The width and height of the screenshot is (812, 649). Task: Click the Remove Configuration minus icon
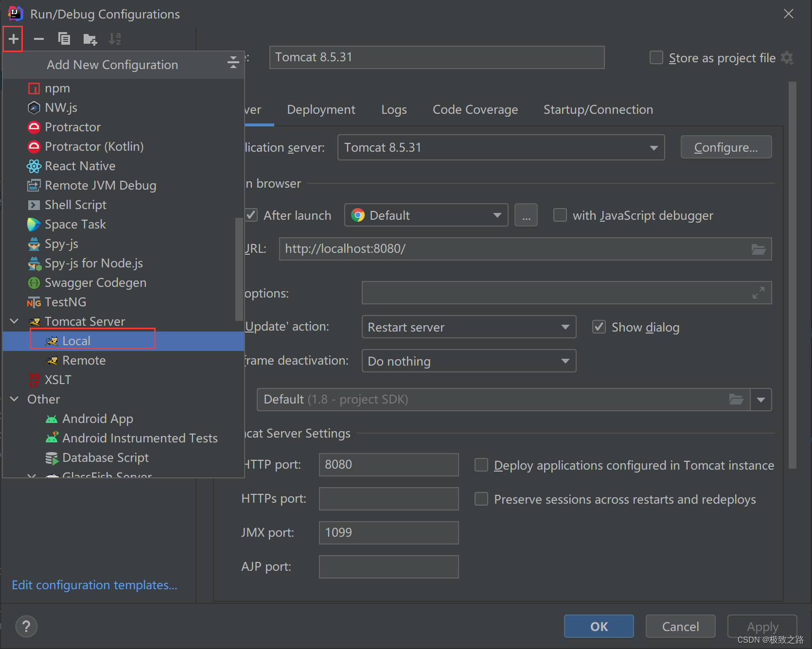(x=39, y=39)
